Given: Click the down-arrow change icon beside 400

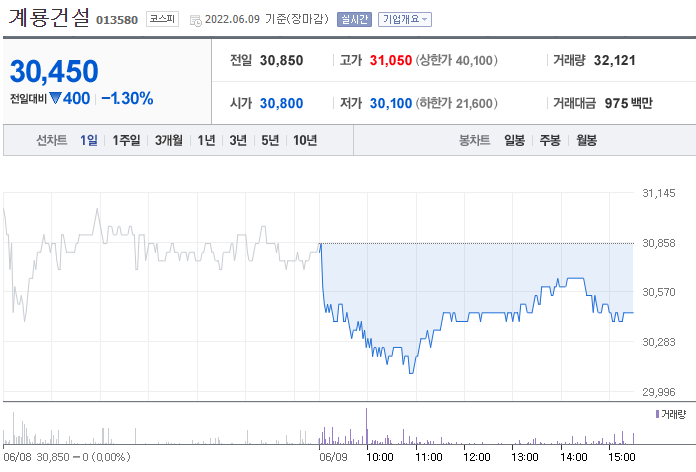Looking at the screenshot, I should tap(55, 98).
